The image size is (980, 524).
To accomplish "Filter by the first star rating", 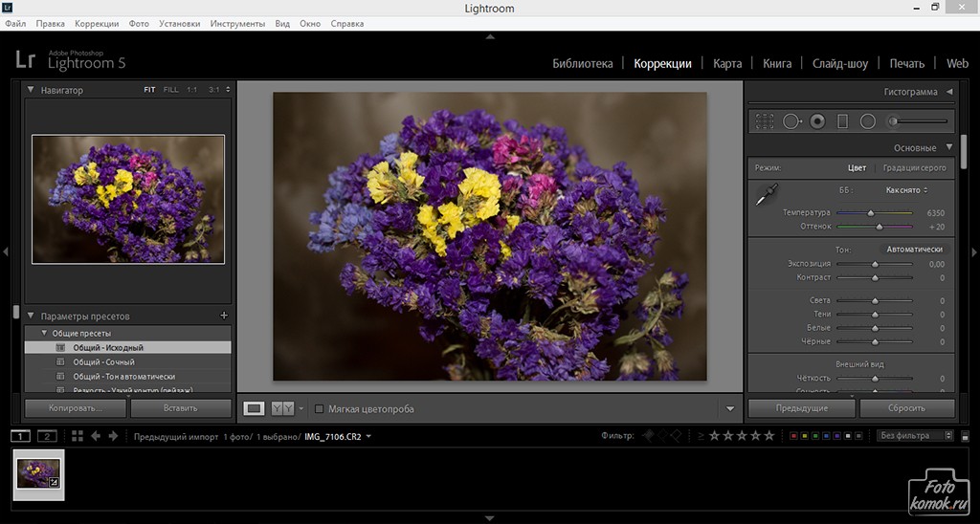I will [x=714, y=436].
